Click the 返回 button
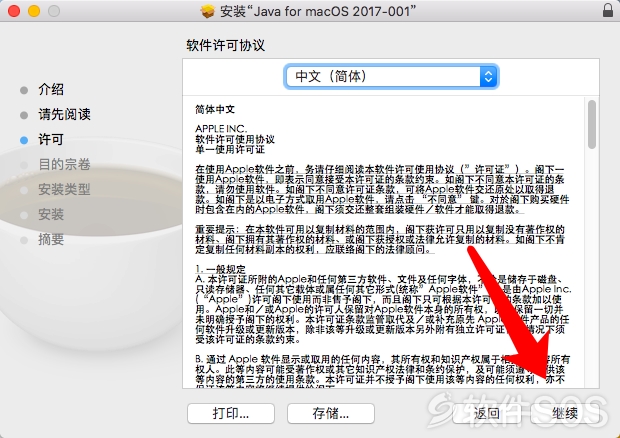 click(x=486, y=413)
